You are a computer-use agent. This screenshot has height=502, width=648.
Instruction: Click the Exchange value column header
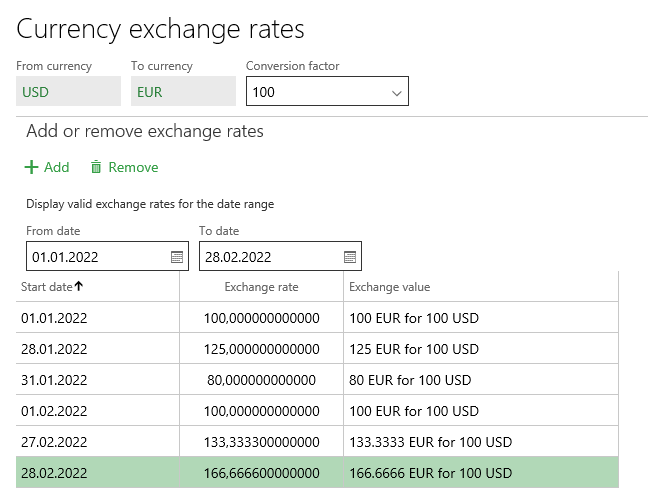point(389,287)
